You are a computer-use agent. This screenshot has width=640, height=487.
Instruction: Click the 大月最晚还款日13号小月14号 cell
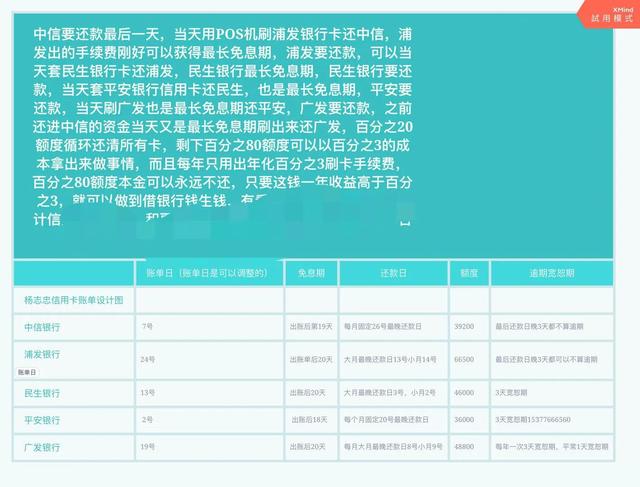tap(393, 360)
